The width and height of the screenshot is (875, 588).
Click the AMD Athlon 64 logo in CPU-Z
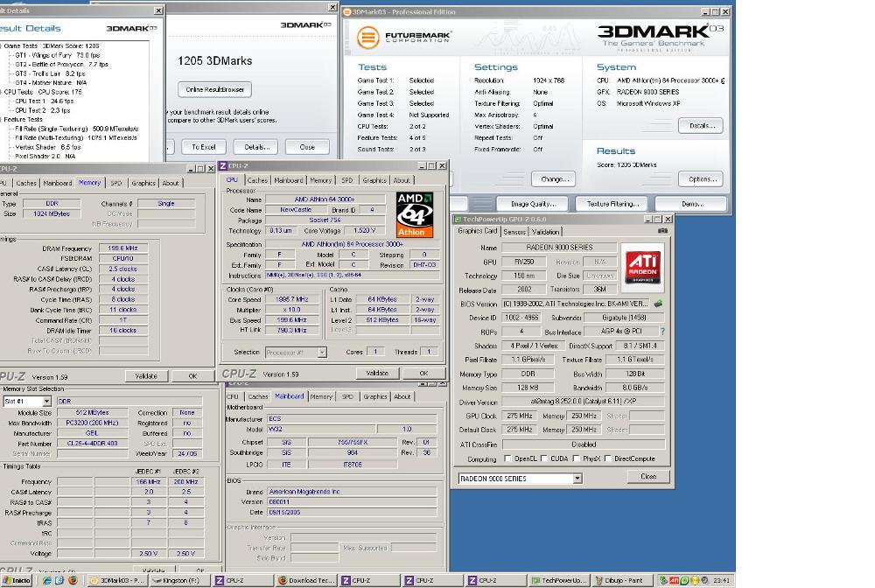[415, 214]
